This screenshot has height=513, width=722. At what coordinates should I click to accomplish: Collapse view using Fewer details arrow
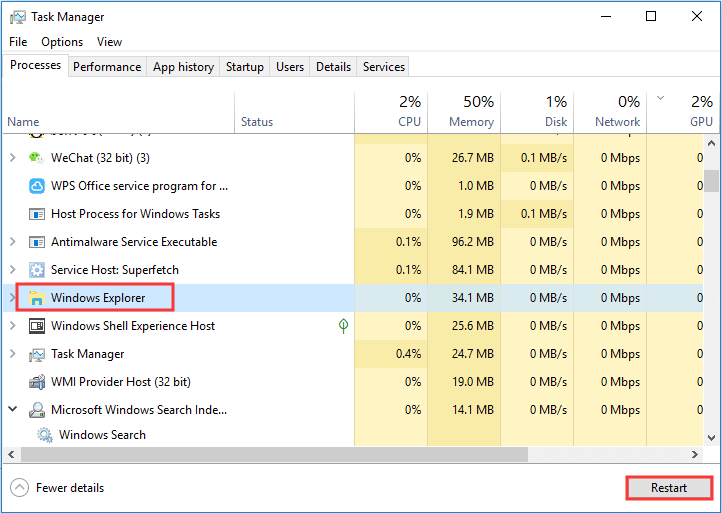click(x=19, y=488)
